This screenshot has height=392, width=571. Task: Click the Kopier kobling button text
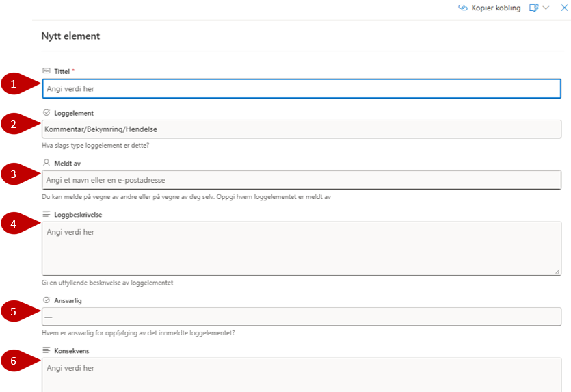(x=496, y=8)
